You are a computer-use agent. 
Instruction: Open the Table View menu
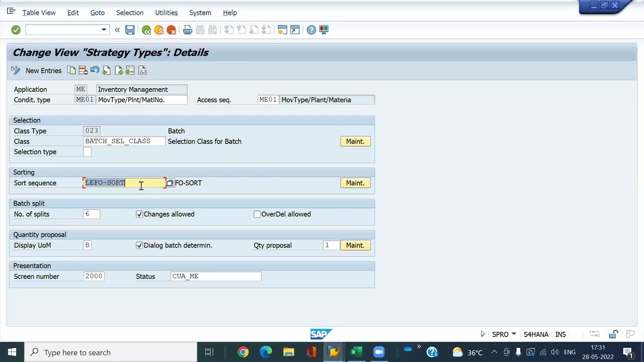(39, 13)
